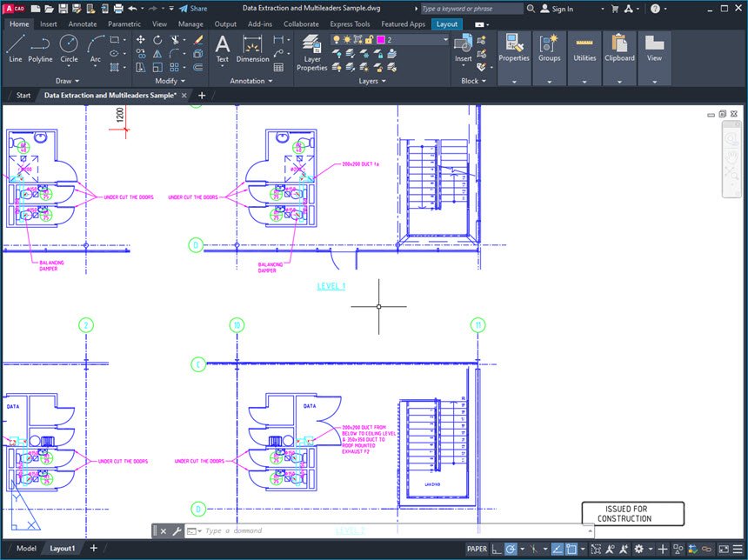Select the Copy tool in Modify
The image size is (748, 560).
click(141, 53)
